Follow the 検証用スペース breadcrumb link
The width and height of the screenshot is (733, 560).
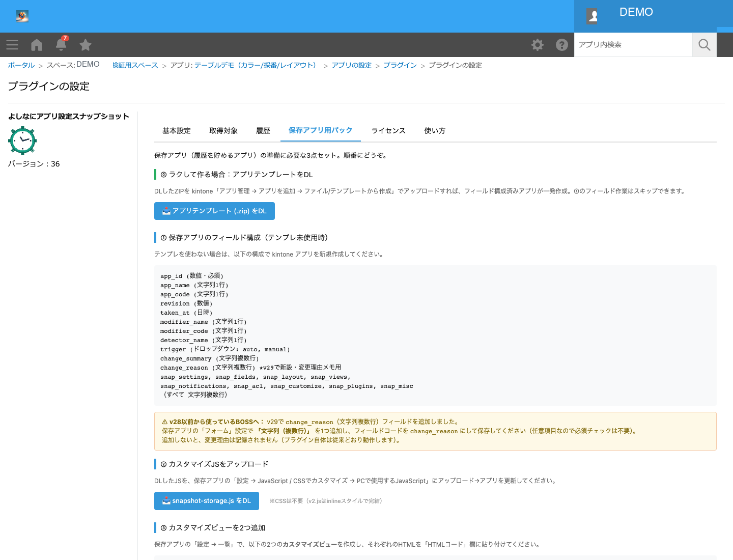click(135, 65)
